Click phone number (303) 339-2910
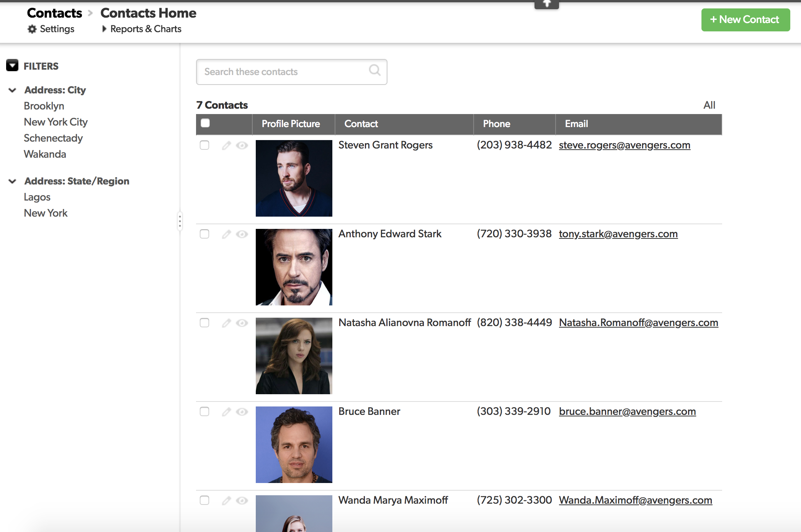801x532 pixels. [513, 411]
